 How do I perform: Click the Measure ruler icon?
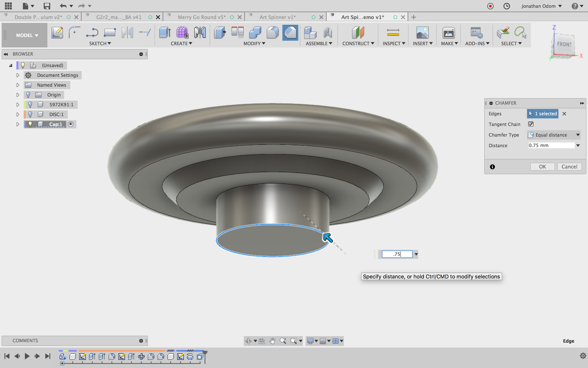pos(393,32)
